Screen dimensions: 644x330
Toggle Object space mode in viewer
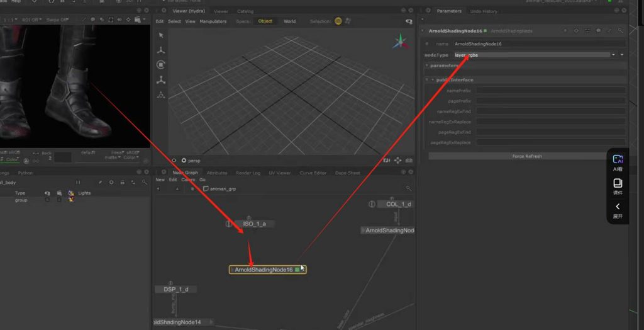[x=265, y=21]
